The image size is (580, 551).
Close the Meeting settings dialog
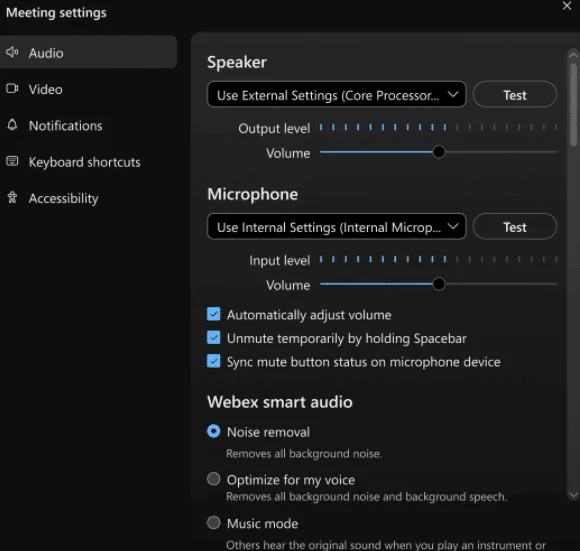pyautogui.click(x=567, y=6)
